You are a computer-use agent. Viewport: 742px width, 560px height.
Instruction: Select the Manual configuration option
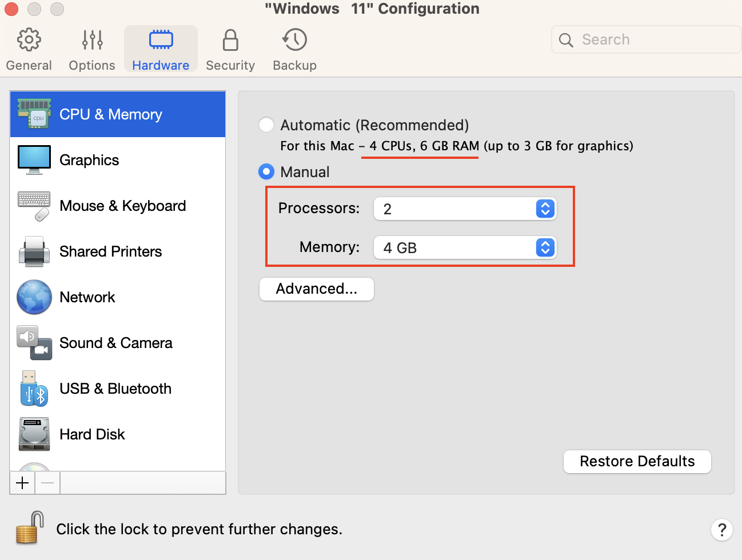[266, 171]
